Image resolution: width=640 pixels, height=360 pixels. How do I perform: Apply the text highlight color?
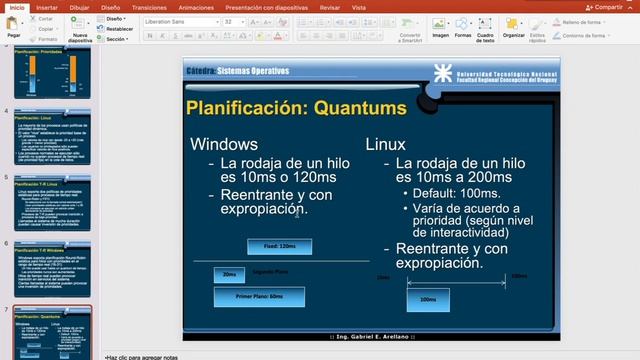point(260,36)
